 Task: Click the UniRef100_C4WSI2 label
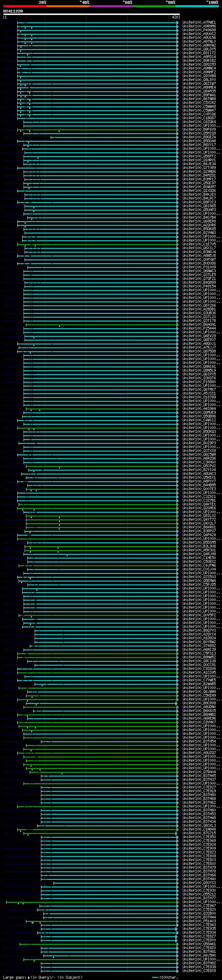point(199,420)
